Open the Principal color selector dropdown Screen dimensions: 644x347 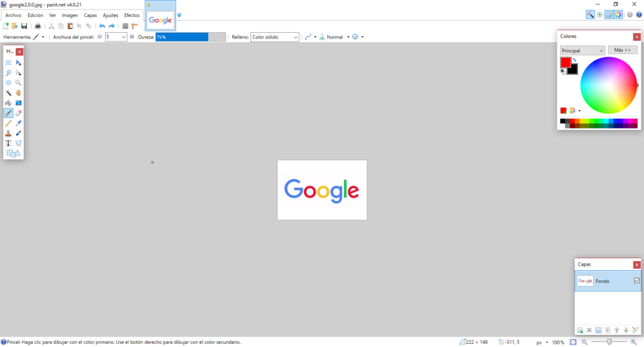[x=582, y=50]
